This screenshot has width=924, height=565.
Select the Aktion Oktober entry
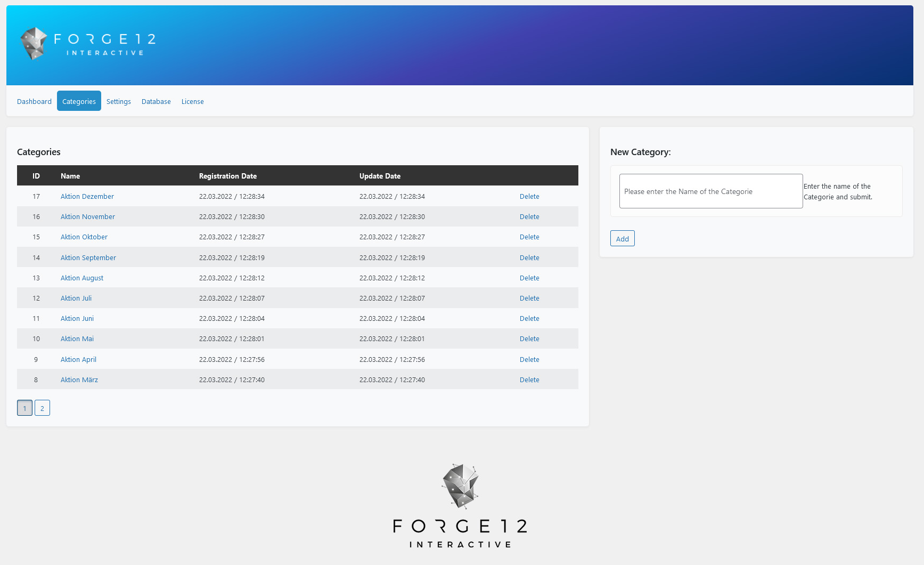[x=84, y=237]
